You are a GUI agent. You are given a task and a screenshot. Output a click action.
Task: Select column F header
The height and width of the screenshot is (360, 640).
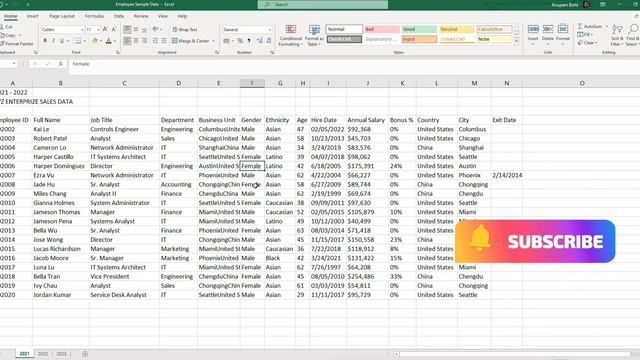point(252,83)
